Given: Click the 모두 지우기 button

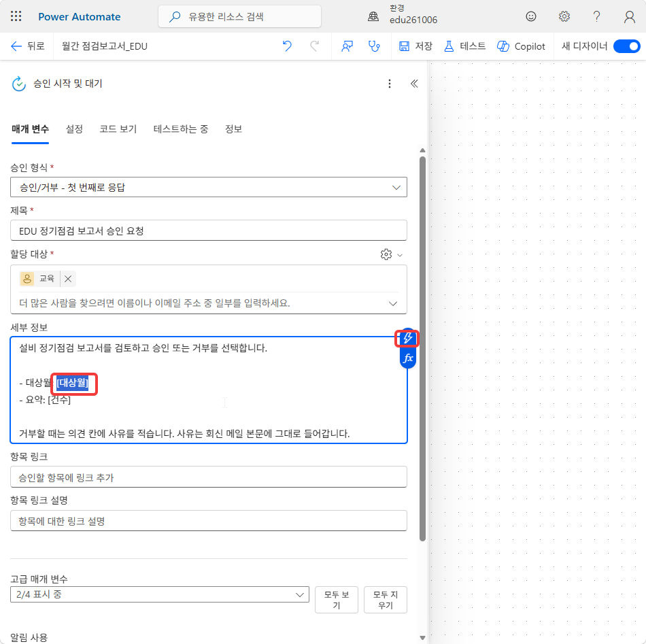Looking at the screenshot, I should tap(386, 600).
